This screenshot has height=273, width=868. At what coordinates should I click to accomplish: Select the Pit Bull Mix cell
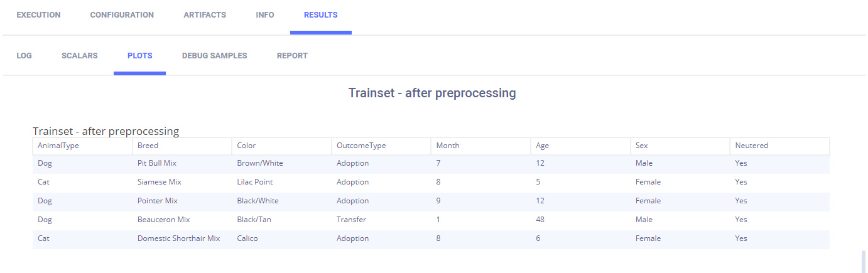[157, 163]
